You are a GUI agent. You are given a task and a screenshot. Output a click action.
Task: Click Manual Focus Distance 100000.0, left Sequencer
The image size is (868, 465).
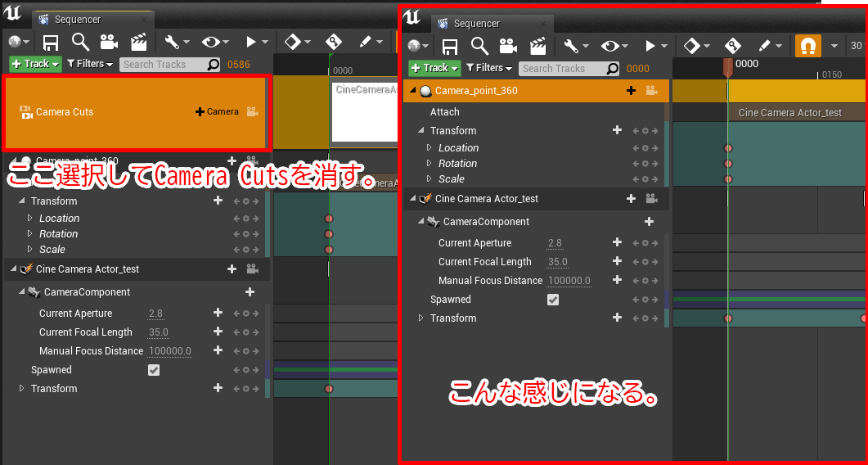(170, 351)
